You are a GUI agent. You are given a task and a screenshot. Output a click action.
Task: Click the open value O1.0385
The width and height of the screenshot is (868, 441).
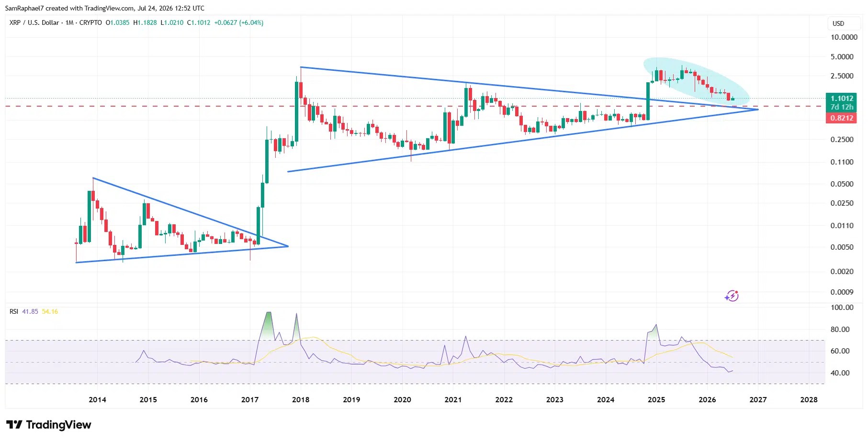117,22
